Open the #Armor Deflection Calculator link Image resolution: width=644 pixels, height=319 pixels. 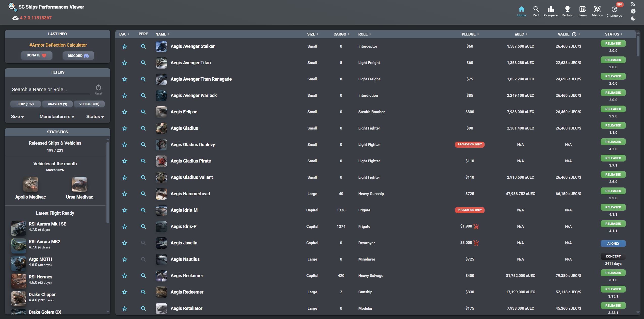tap(58, 45)
